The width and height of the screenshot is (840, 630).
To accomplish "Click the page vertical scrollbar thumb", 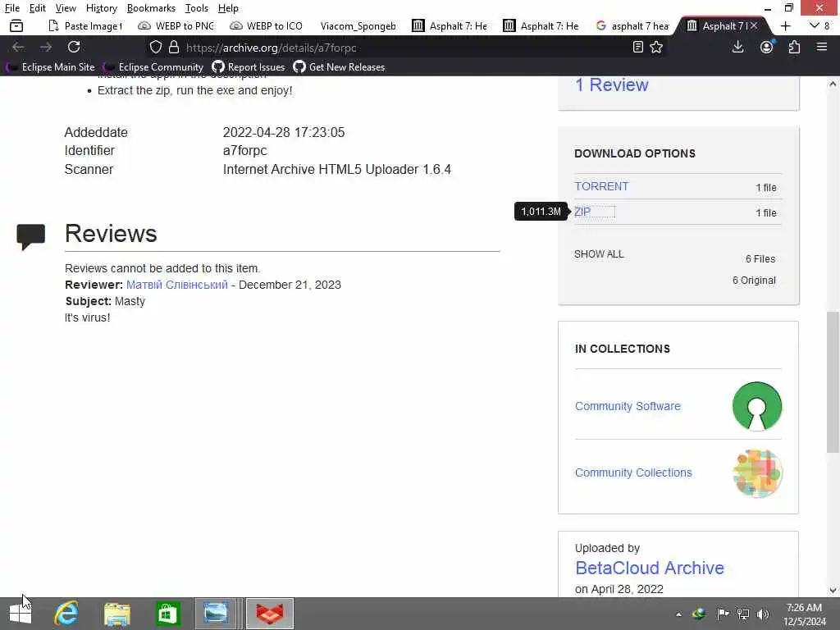I will tap(833, 381).
